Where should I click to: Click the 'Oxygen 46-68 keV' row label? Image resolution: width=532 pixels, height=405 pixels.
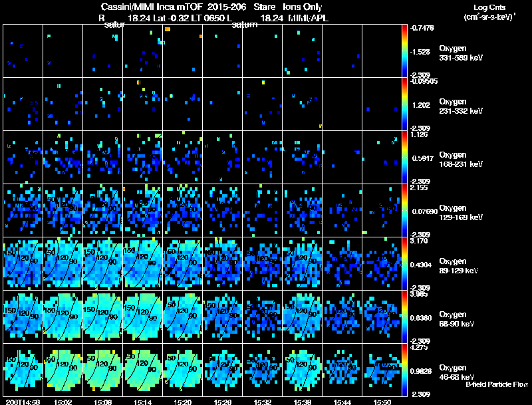point(457,372)
